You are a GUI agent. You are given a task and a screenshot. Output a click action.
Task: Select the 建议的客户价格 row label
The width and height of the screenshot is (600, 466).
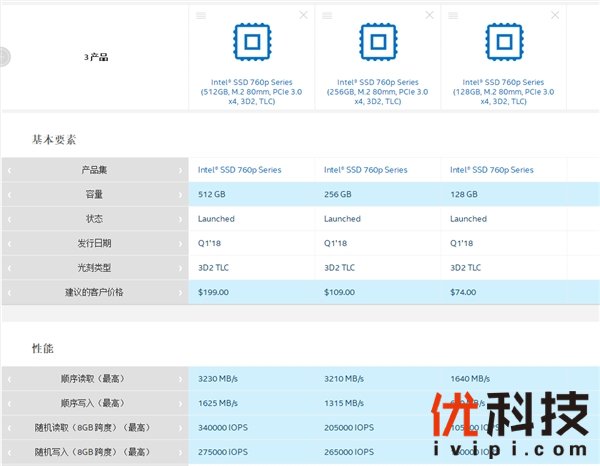coord(94,292)
